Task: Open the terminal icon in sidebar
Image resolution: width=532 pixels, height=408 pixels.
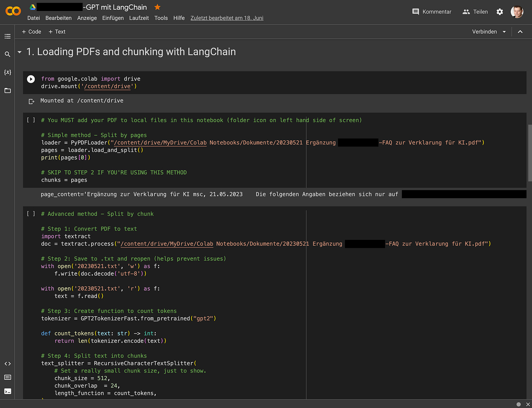Action: pyautogui.click(x=7, y=391)
